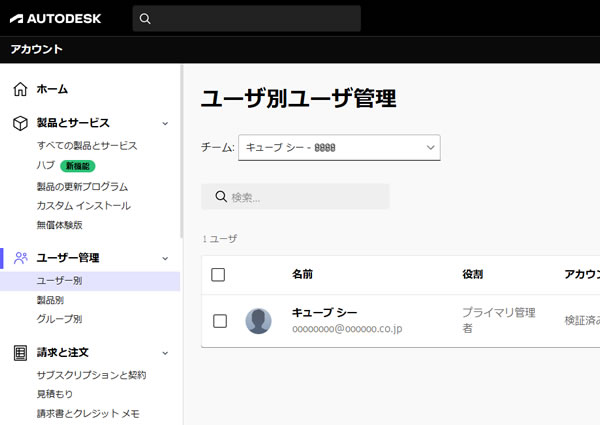Screen dimensions: 600x425
Task: Toggle the select-all checkbox in table header
Action: click(218, 275)
